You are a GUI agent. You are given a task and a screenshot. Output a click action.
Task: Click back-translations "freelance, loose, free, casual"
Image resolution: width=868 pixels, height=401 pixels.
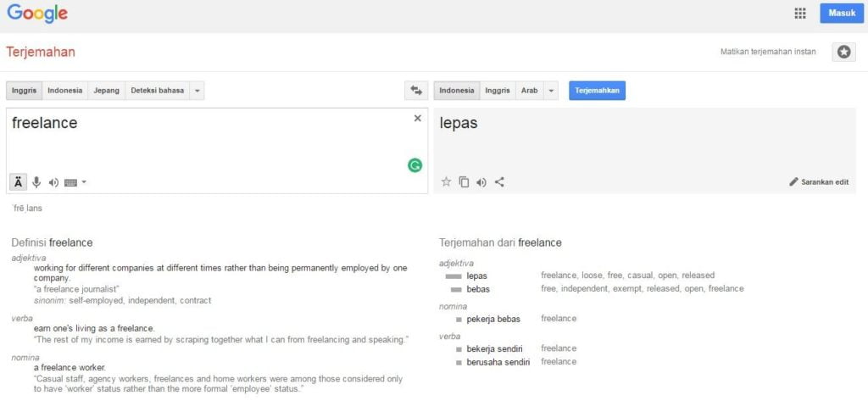coord(628,276)
